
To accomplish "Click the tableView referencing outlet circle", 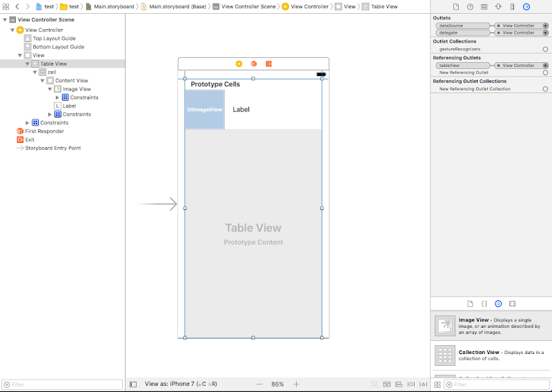I will pyautogui.click(x=545, y=66).
